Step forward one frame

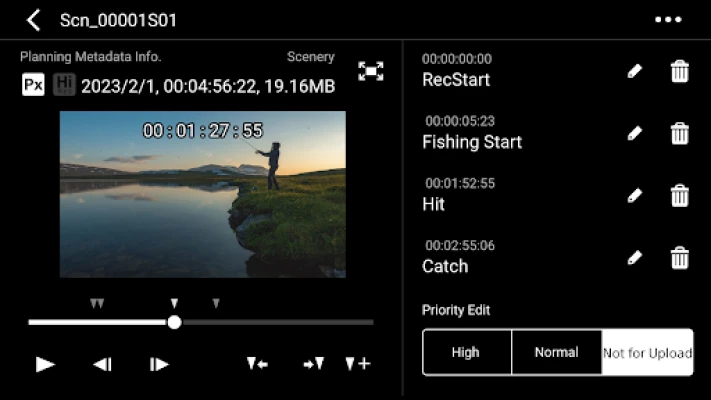[159, 364]
